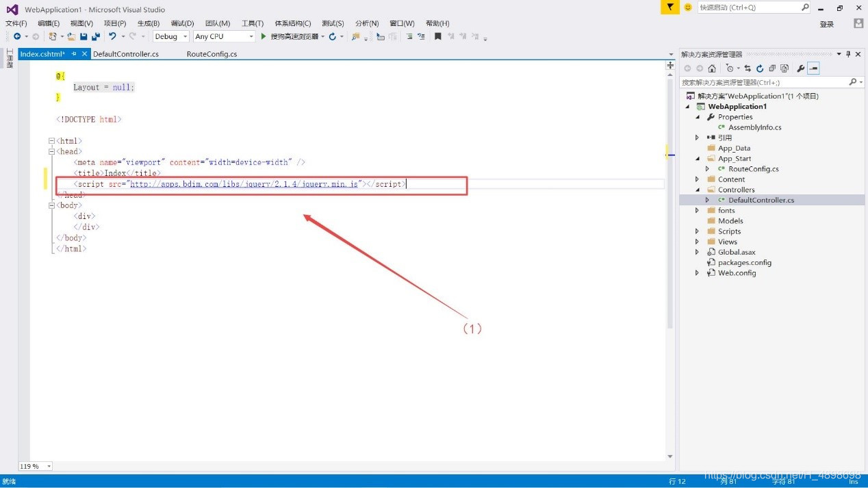868x488 pixels.
Task: Select Global.asax in Solution Explorer
Action: [x=737, y=252]
